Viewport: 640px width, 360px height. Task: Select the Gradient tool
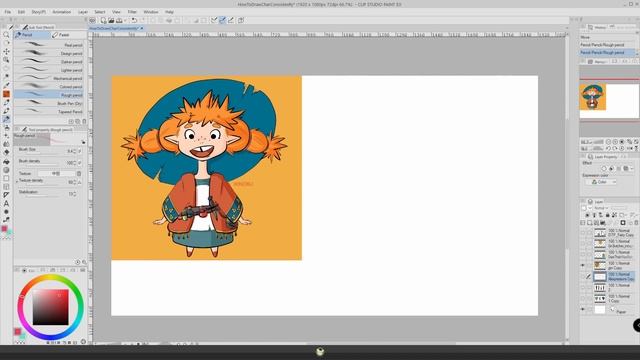6,170
